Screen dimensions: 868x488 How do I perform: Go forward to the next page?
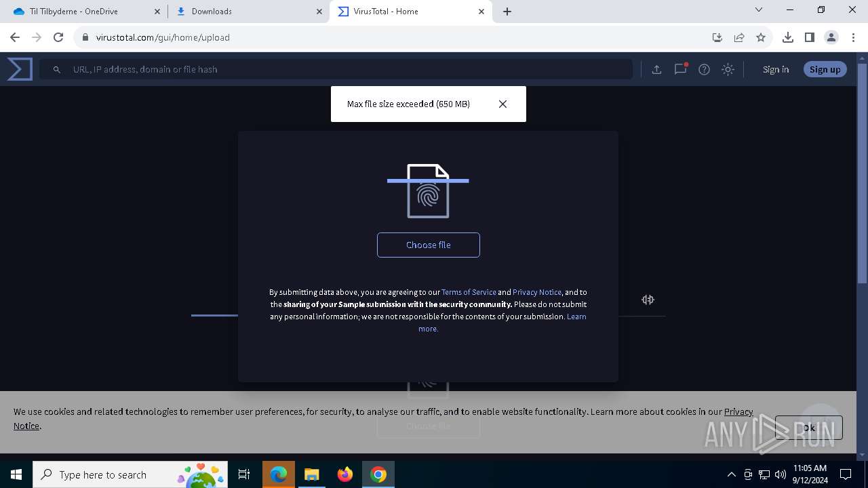tap(37, 37)
